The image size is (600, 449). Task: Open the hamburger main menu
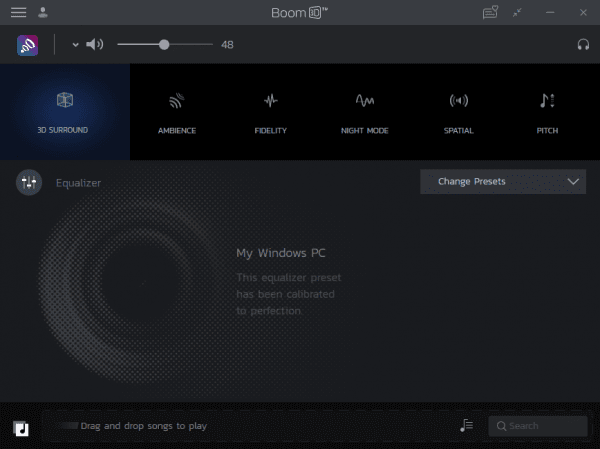[x=18, y=13]
